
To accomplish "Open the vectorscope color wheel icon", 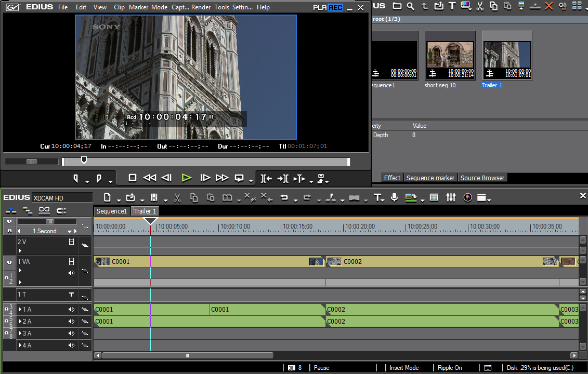I will click(467, 197).
